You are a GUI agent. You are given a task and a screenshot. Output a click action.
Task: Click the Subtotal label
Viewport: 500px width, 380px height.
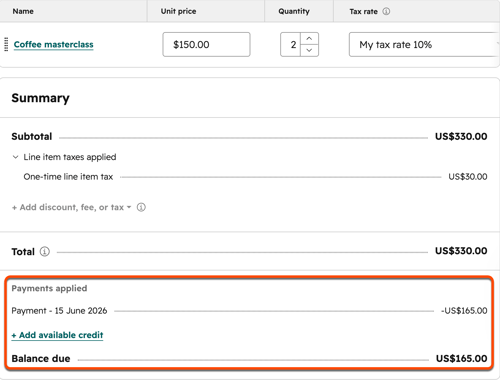click(32, 136)
